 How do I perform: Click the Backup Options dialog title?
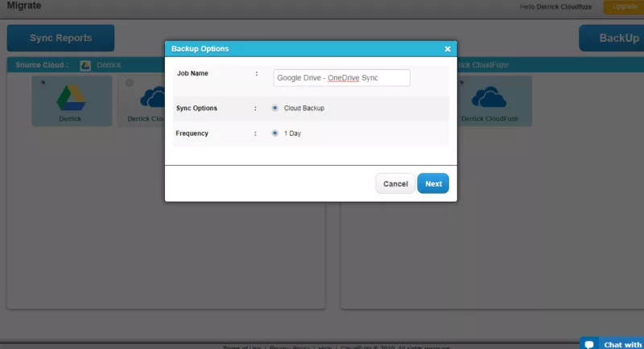coord(200,49)
